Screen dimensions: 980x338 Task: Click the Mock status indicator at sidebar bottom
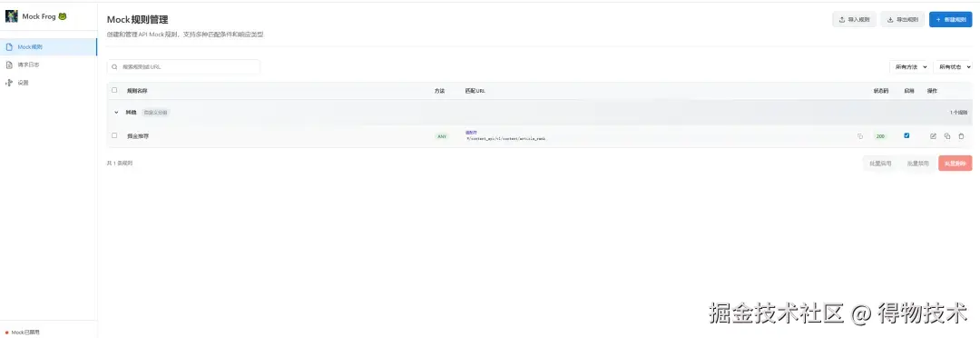[x=23, y=333]
